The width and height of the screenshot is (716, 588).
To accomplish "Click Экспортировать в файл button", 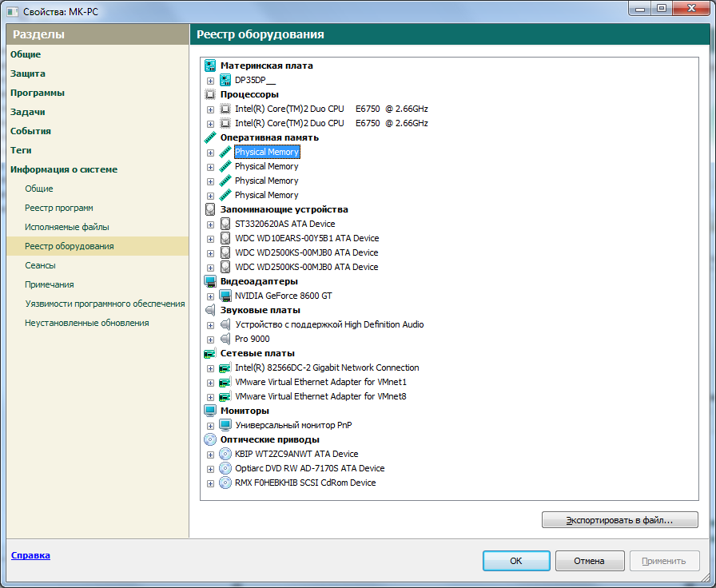I will pyautogui.click(x=619, y=520).
